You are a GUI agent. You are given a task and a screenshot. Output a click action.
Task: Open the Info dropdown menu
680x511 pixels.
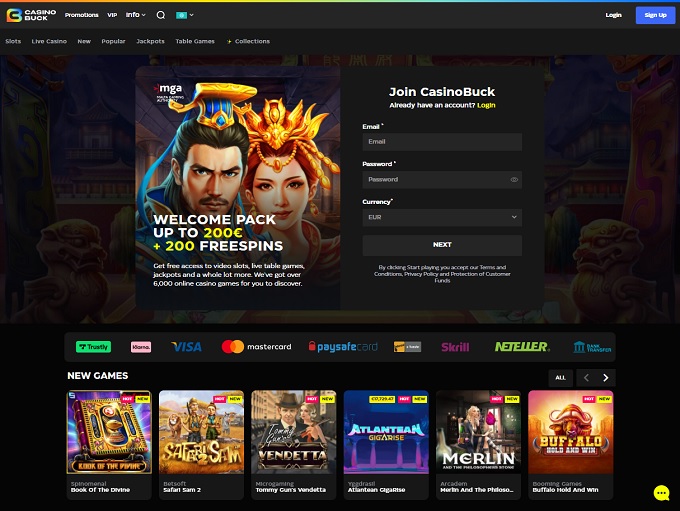[x=135, y=15]
